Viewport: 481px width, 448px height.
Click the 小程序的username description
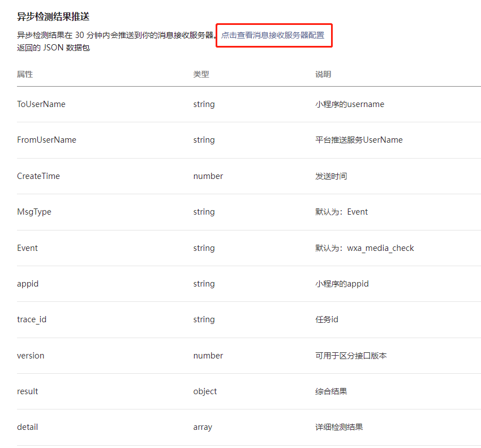(350, 104)
